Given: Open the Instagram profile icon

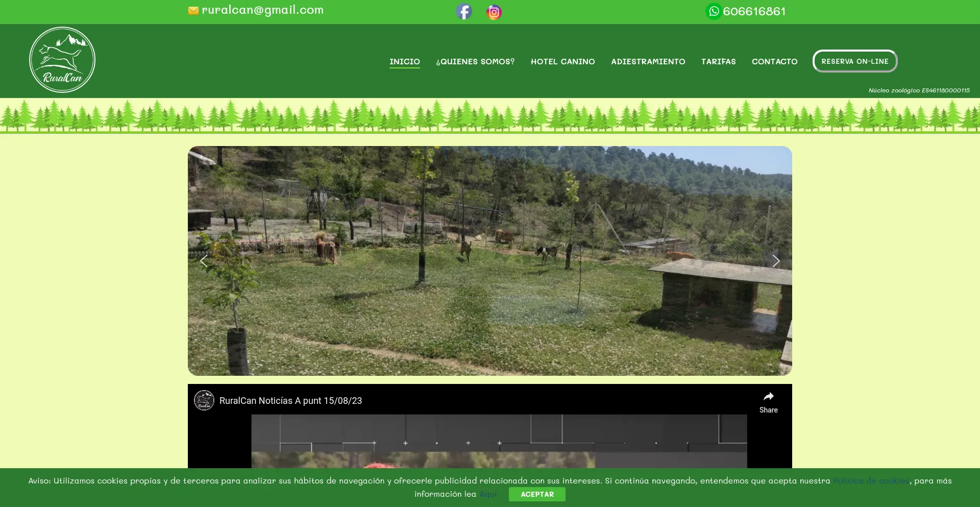Looking at the screenshot, I should coord(494,11).
